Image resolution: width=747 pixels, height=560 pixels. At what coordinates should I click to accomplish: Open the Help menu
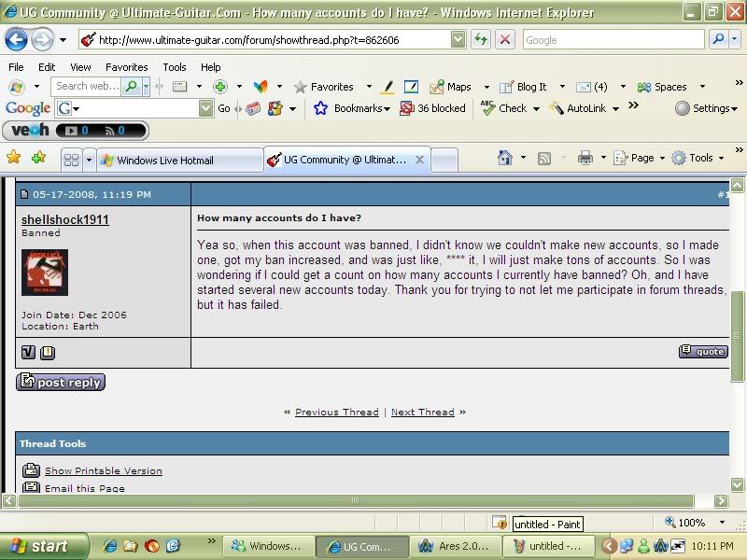(x=211, y=67)
